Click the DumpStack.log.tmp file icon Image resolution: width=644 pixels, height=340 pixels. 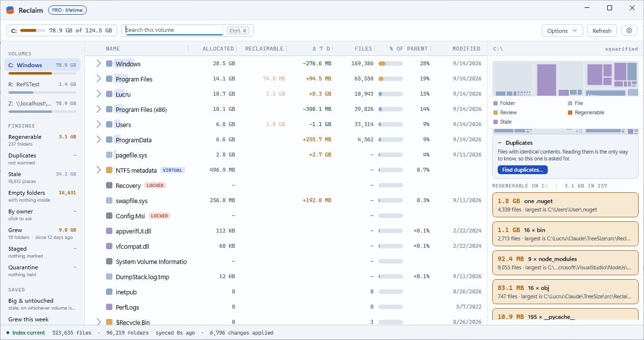click(109, 277)
